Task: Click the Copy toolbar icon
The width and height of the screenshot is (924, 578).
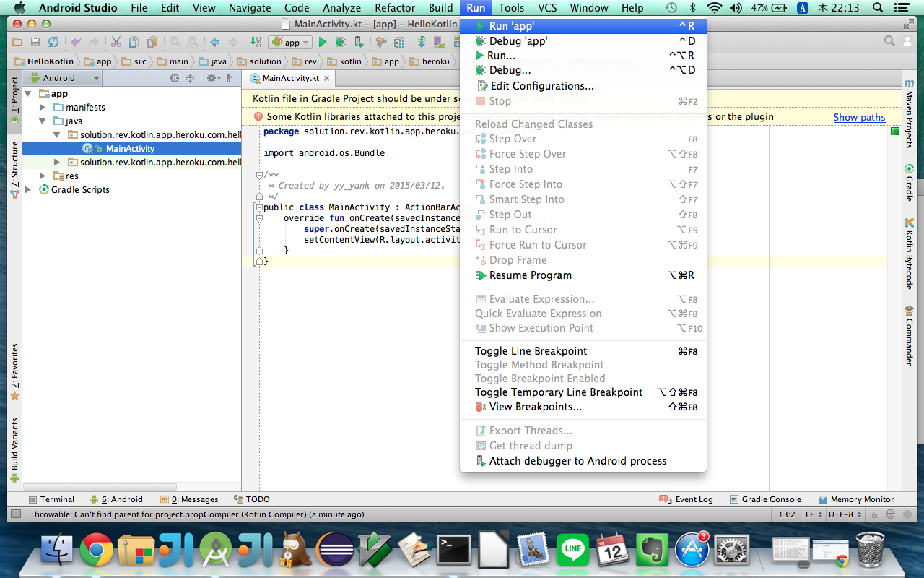Action: click(134, 43)
